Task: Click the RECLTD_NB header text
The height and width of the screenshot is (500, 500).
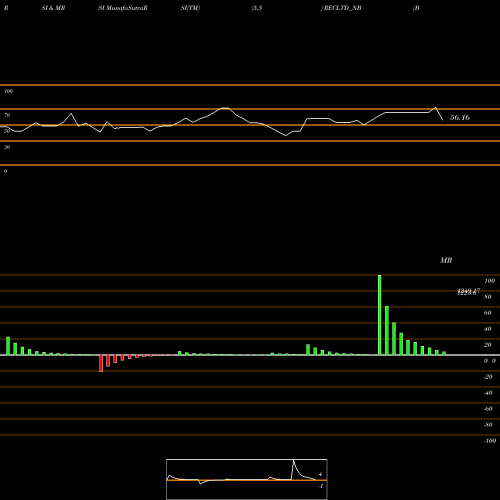Action: [x=342, y=8]
